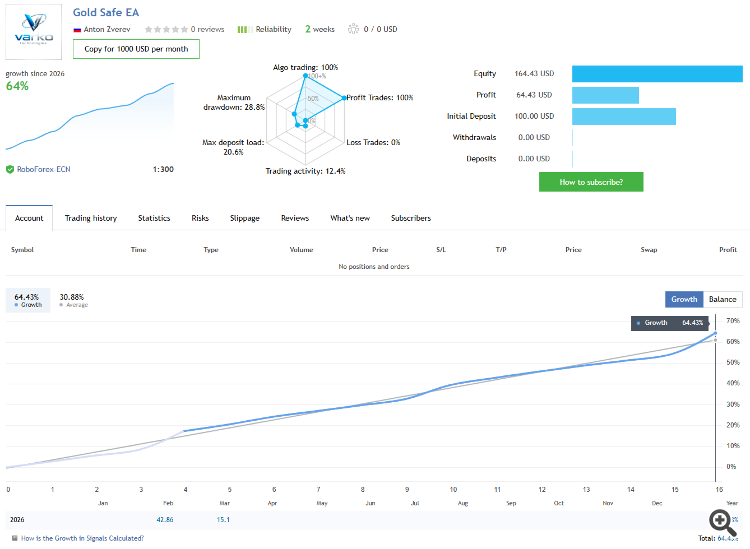The height and width of the screenshot is (549, 750).
Task: Click Copy for 1000 USD per month
Action: 136,49
